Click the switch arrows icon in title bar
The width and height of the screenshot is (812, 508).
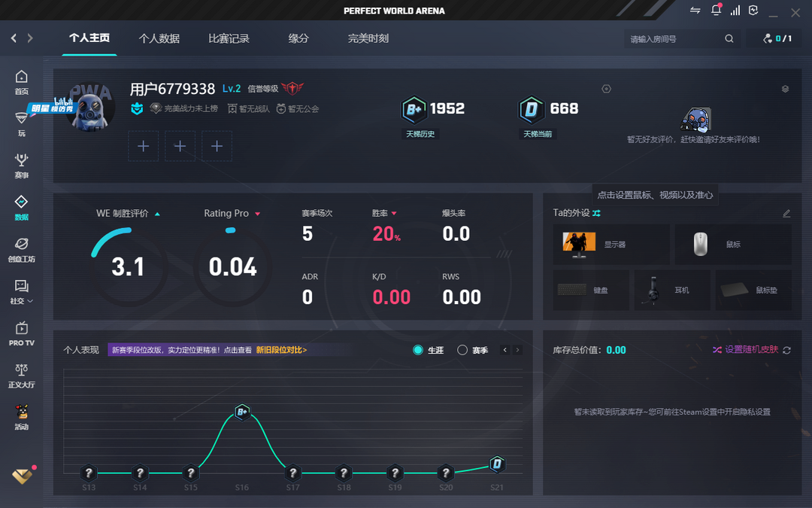tap(695, 11)
